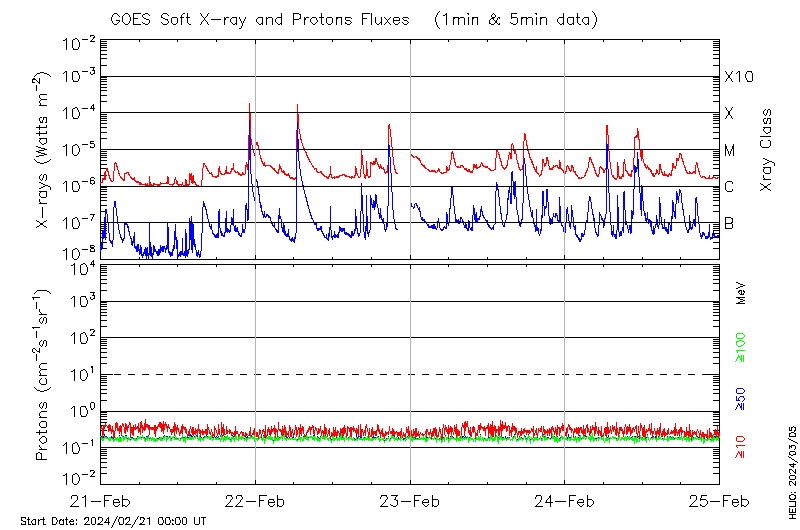Select the X flare class label

tap(729, 114)
